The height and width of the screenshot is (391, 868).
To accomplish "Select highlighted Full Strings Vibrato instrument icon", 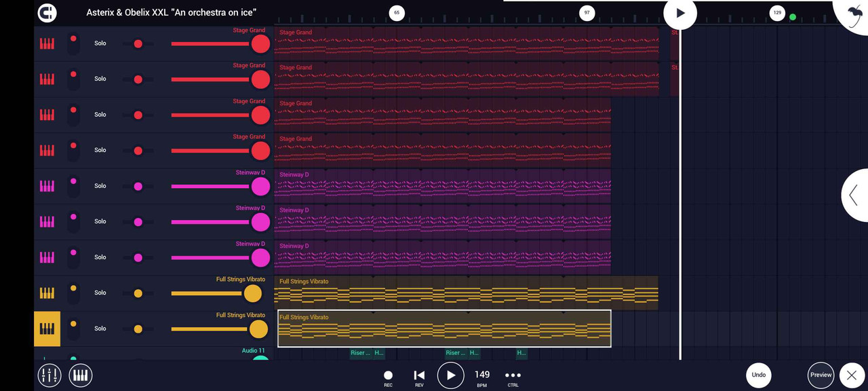I will tap(47, 329).
